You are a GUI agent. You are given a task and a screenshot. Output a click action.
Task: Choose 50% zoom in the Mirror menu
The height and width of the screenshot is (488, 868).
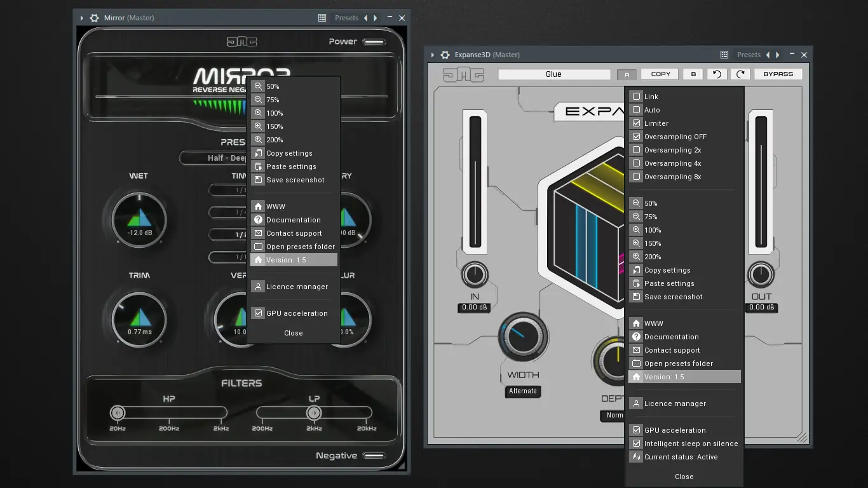pos(294,86)
